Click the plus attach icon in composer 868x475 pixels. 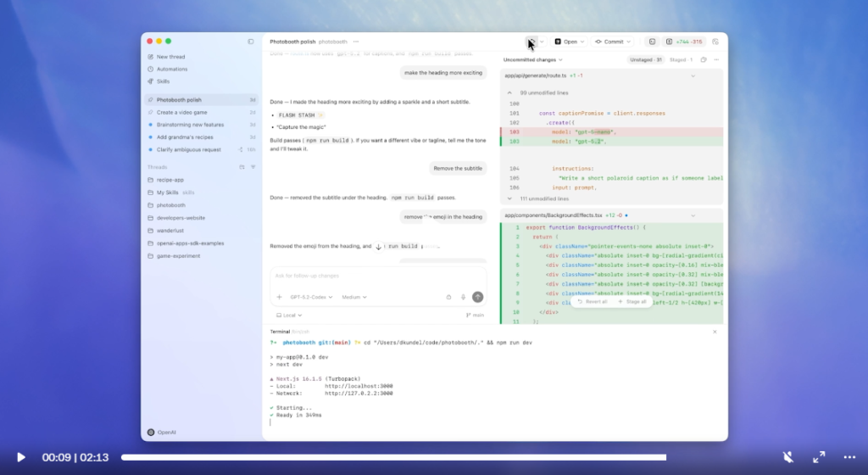click(x=279, y=297)
